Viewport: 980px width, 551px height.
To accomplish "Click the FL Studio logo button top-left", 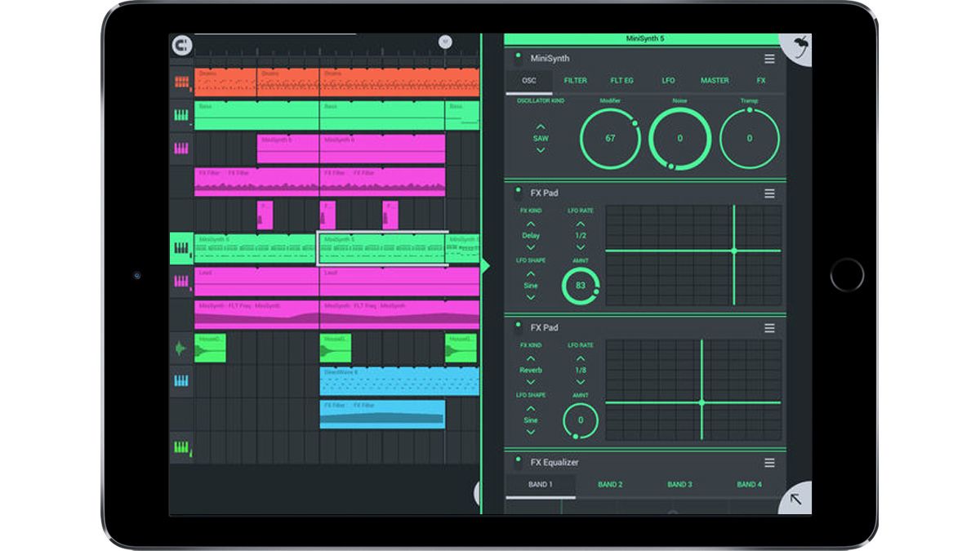I will tap(183, 45).
